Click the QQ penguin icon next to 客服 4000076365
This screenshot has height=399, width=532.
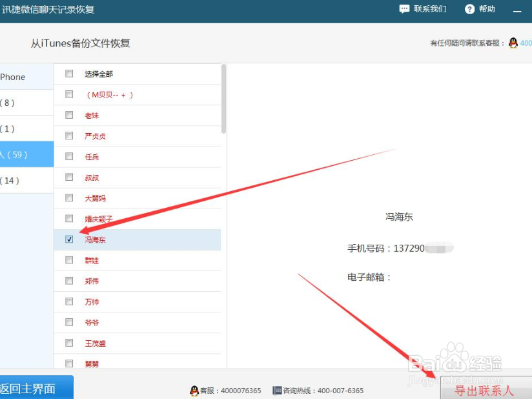pyautogui.click(x=194, y=391)
